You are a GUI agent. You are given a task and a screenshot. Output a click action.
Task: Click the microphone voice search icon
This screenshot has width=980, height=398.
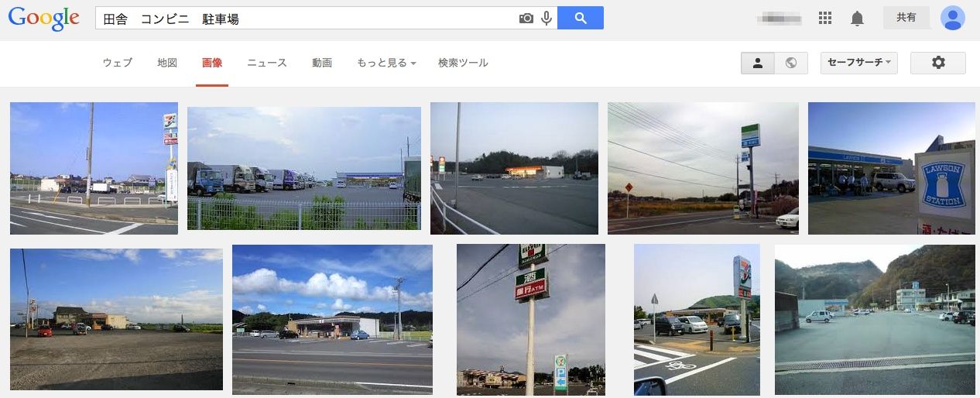pyautogui.click(x=547, y=18)
